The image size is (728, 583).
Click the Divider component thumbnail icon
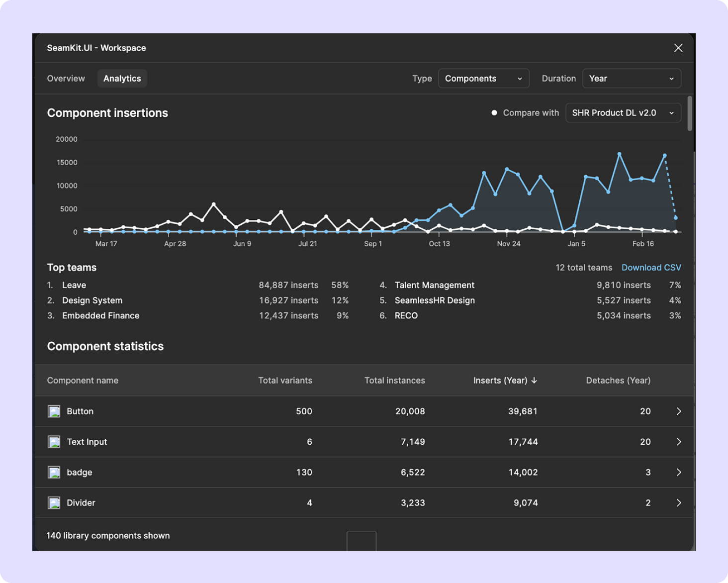54,503
